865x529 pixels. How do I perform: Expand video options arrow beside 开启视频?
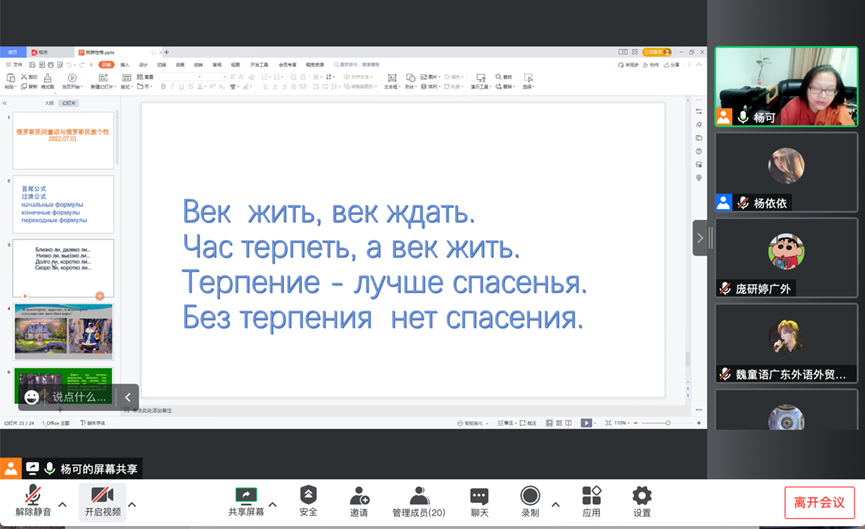point(132,504)
